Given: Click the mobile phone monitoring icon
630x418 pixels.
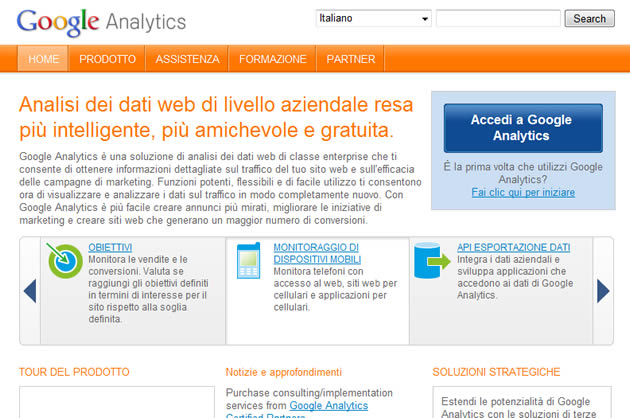Looking at the screenshot, I should pos(248,260).
